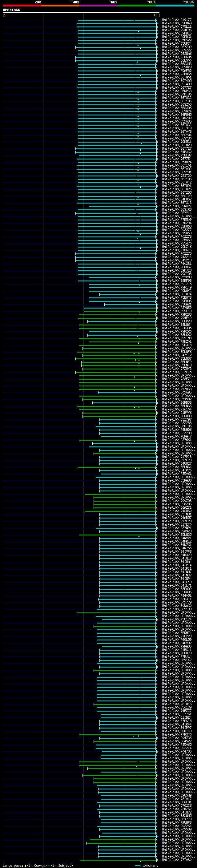Open the hit UniRef100_Q58A21

click(176, 304)
